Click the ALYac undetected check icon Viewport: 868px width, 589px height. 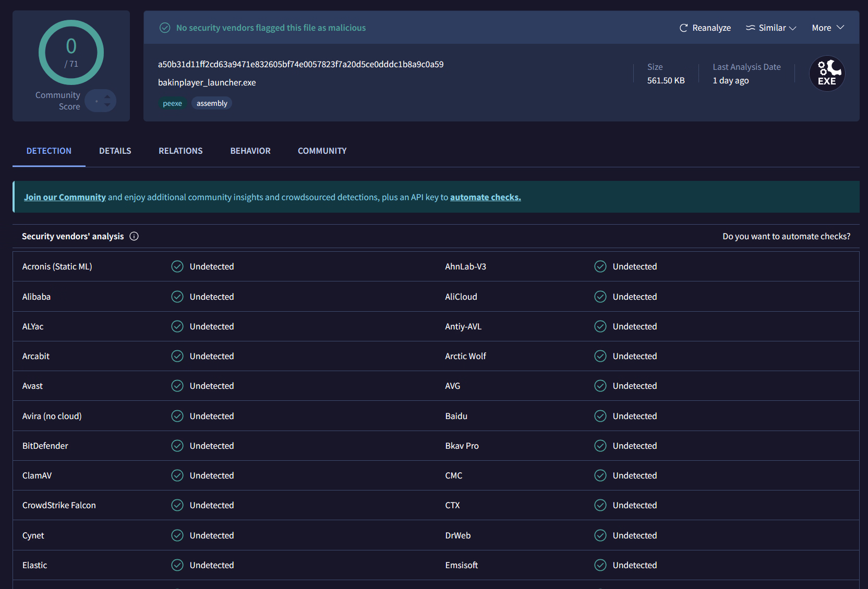pyautogui.click(x=177, y=326)
